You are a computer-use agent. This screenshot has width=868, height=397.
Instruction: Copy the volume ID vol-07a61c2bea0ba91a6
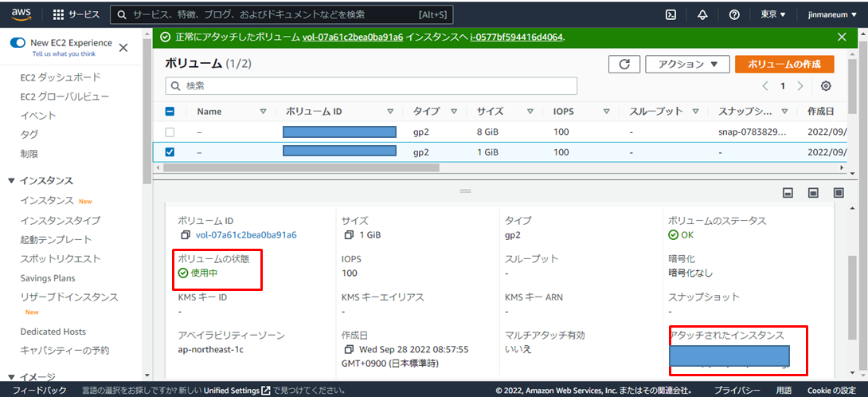coord(186,235)
